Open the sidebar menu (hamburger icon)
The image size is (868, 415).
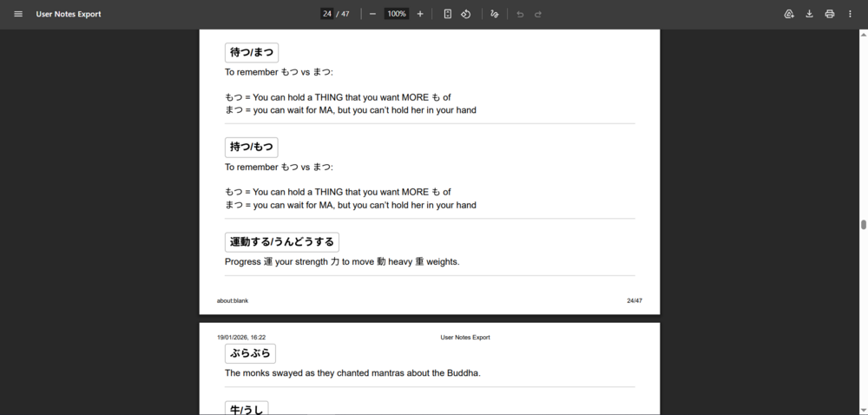(x=18, y=14)
